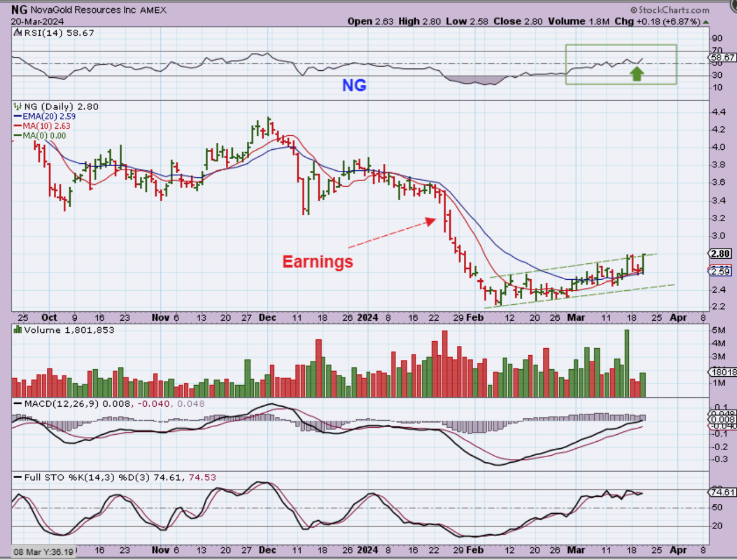Click the Volume 1.8M header value
This screenshot has height=560, width=737.
click(x=578, y=21)
